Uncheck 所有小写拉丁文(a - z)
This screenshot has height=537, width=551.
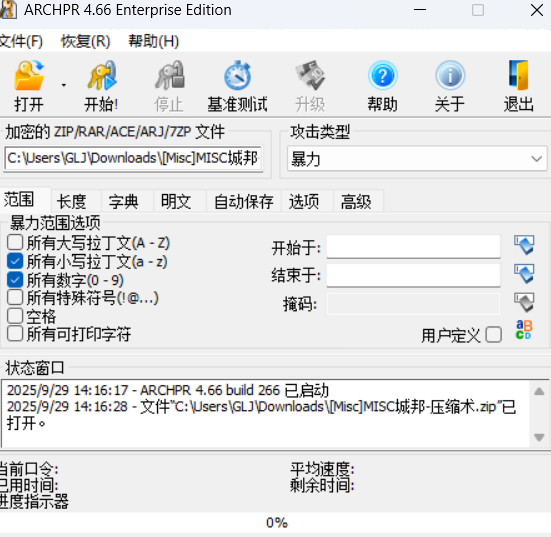pos(15,261)
